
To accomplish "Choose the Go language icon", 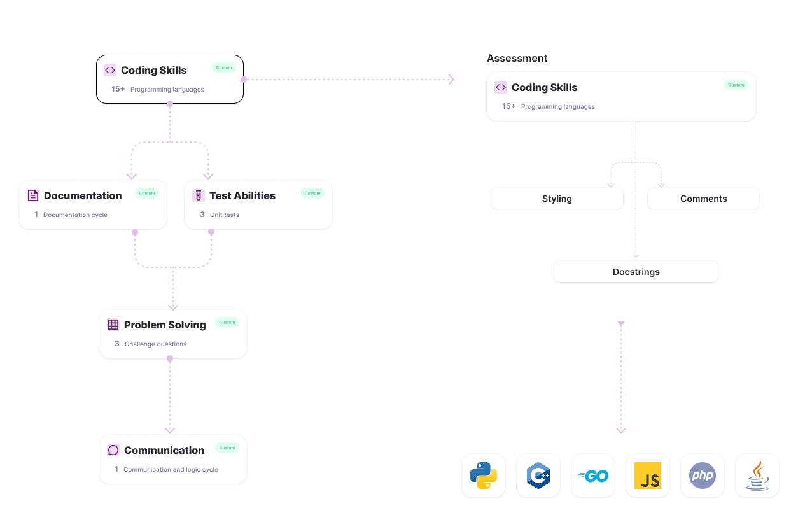I will [593, 476].
